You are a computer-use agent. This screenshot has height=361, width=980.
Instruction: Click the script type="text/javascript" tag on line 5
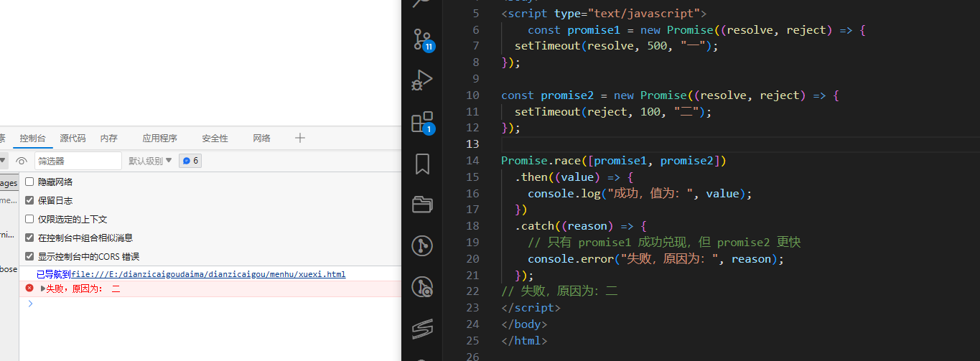pyautogui.click(x=604, y=14)
